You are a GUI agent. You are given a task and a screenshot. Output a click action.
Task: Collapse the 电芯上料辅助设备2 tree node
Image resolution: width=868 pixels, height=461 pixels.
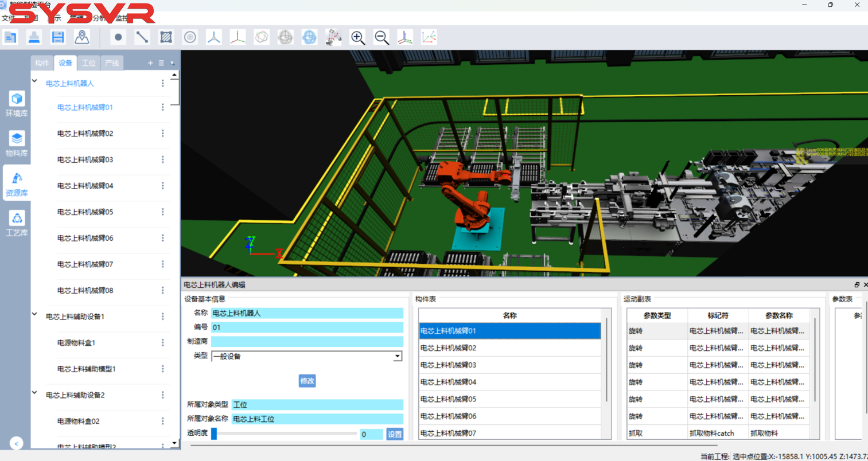pos(35,393)
